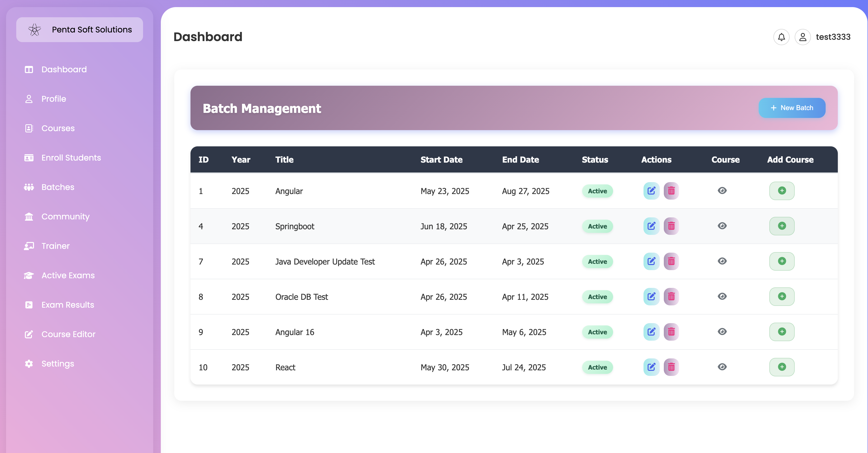Add course to Java Developer Update Test
This screenshot has height=453, width=868.
point(782,261)
